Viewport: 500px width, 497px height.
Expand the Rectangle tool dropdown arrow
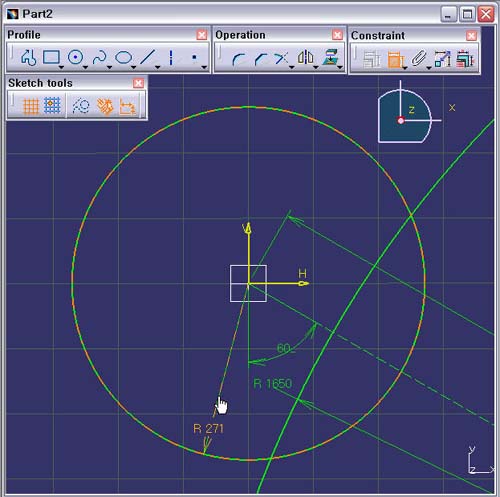[x=61, y=67]
